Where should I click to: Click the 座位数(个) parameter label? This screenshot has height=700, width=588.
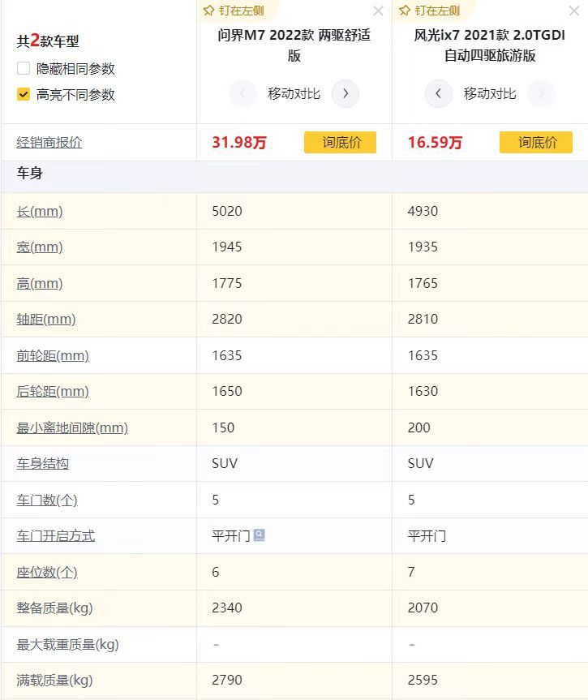47,572
